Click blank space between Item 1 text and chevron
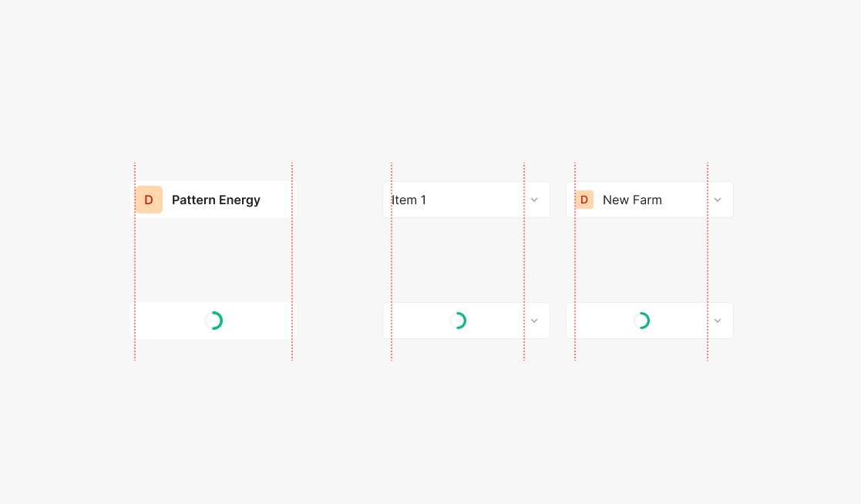 click(478, 200)
